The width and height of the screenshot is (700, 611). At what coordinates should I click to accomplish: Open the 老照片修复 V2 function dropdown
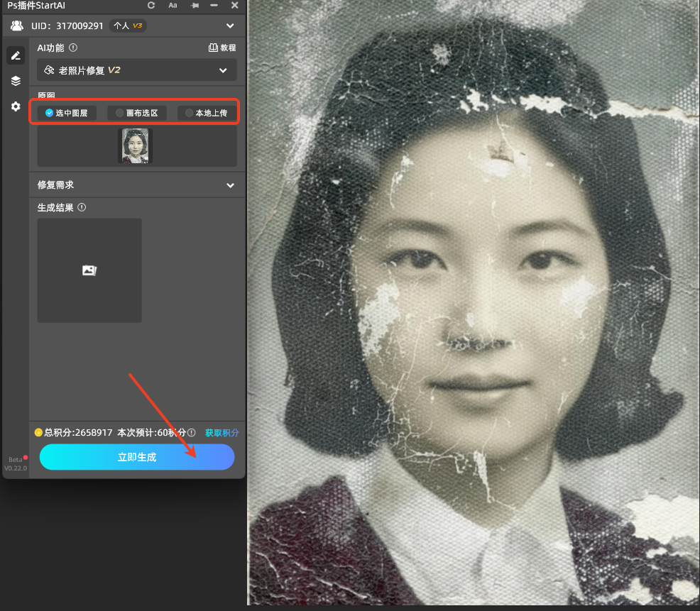[x=136, y=70]
